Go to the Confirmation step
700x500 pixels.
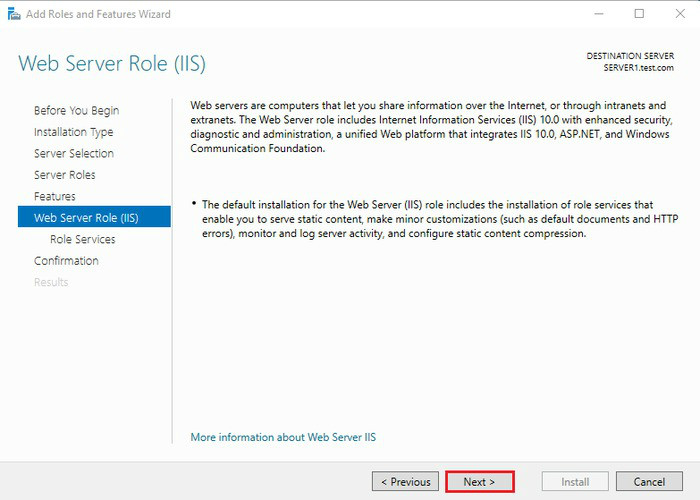[x=66, y=261]
